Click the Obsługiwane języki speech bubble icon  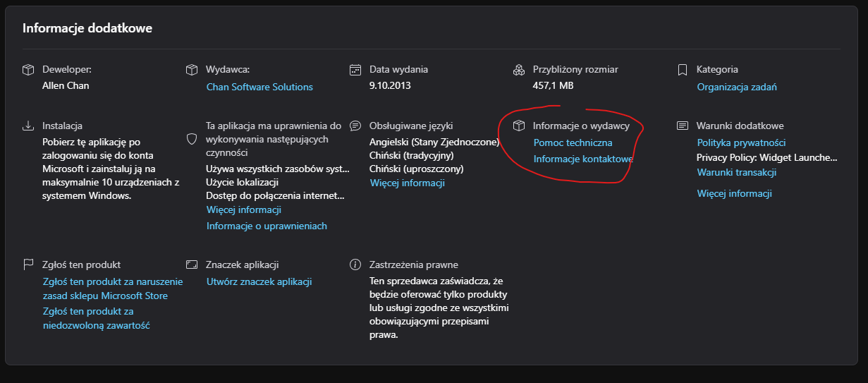tap(355, 126)
